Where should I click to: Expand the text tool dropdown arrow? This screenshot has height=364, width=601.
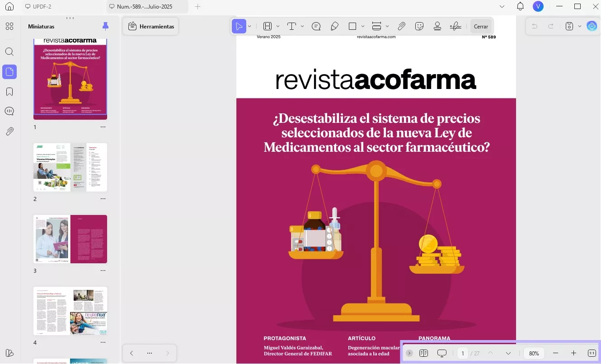click(x=302, y=26)
